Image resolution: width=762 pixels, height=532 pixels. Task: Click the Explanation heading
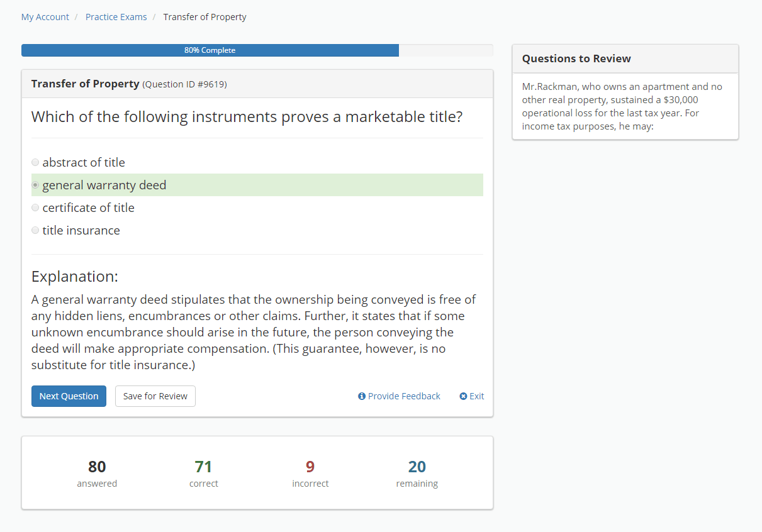pyautogui.click(x=75, y=276)
